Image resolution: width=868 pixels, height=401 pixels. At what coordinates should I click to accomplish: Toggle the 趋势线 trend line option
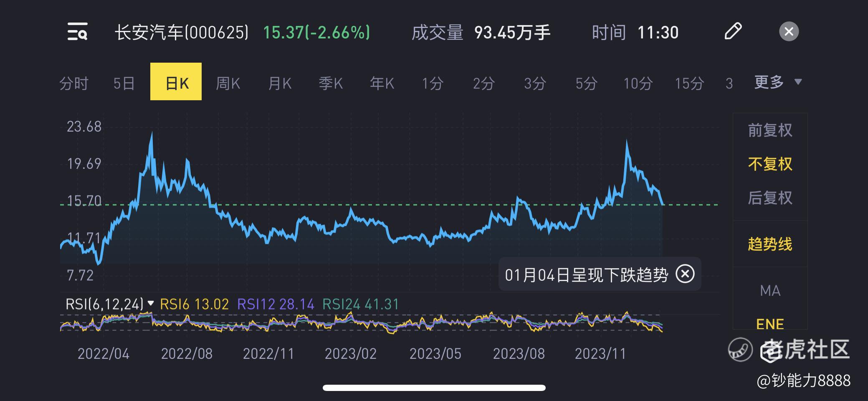click(x=770, y=244)
